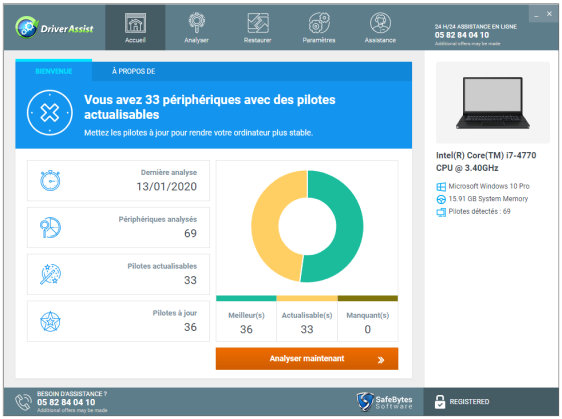Open the Accueil home icon
The image size is (562, 419).
(x=135, y=23)
